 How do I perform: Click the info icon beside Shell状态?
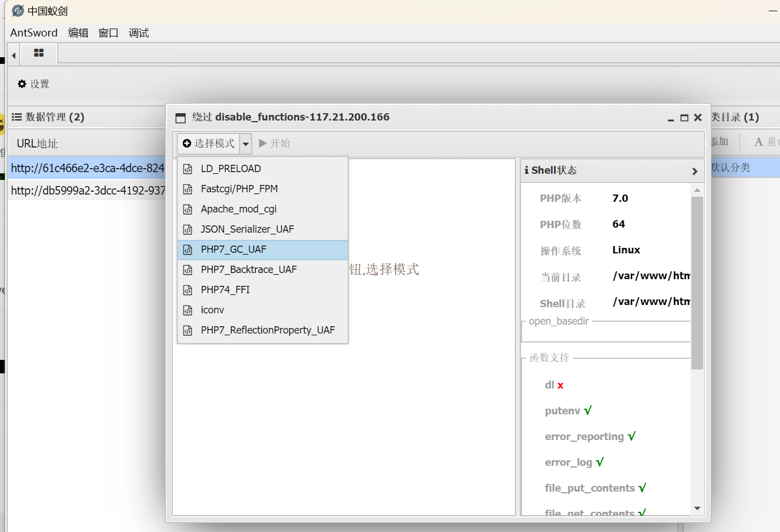(527, 170)
